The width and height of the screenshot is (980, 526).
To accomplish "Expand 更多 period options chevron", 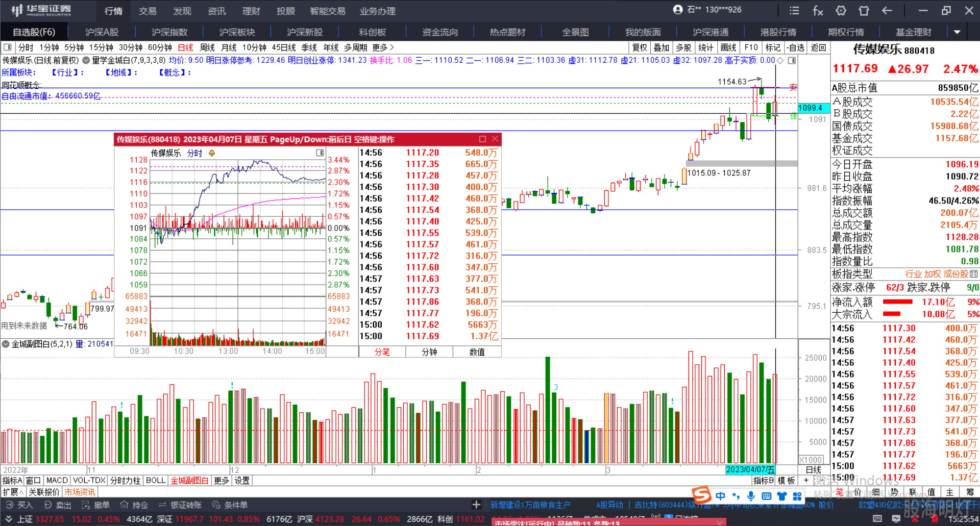I will click(x=392, y=47).
